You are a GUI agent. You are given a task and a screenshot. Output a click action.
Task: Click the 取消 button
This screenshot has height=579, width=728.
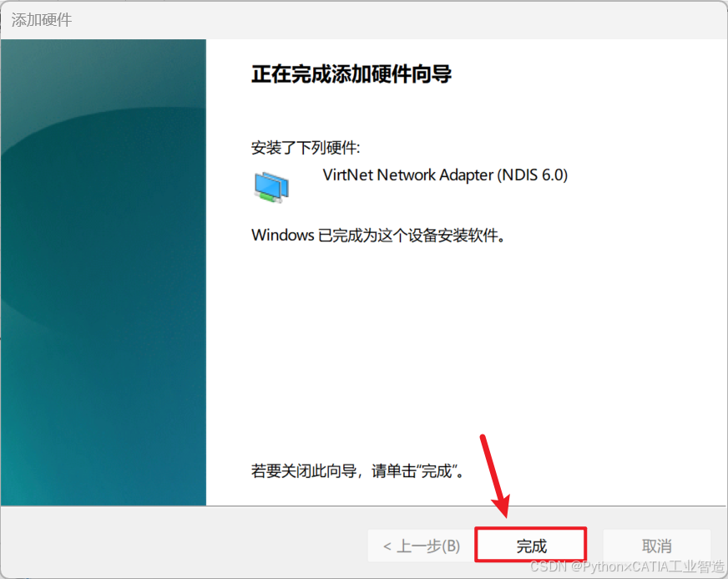(x=656, y=546)
